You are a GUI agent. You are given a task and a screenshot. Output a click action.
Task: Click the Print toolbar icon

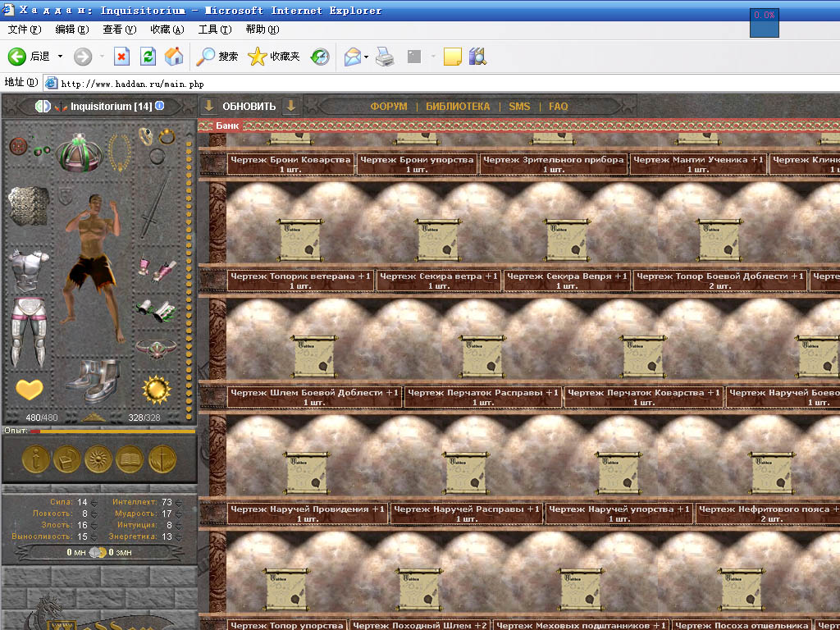pos(385,57)
